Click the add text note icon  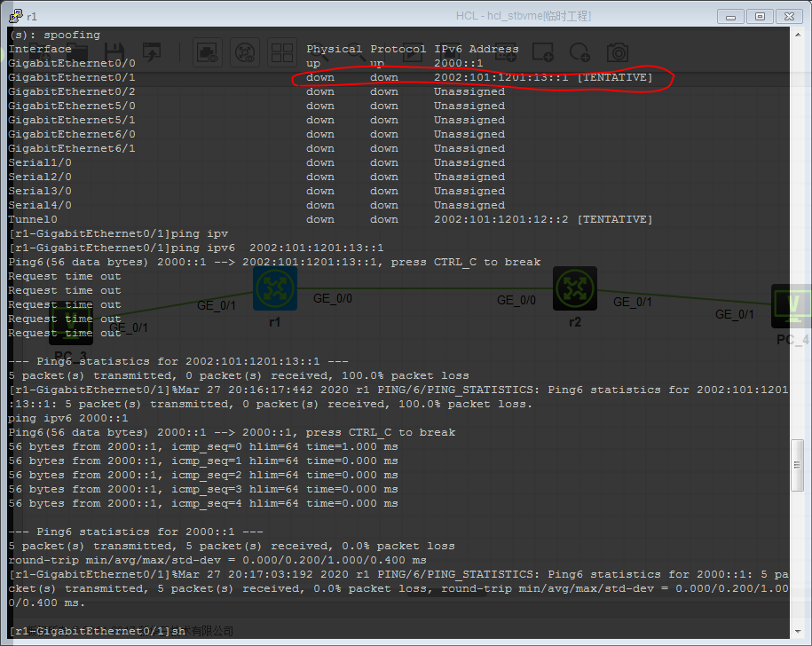pos(506,52)
